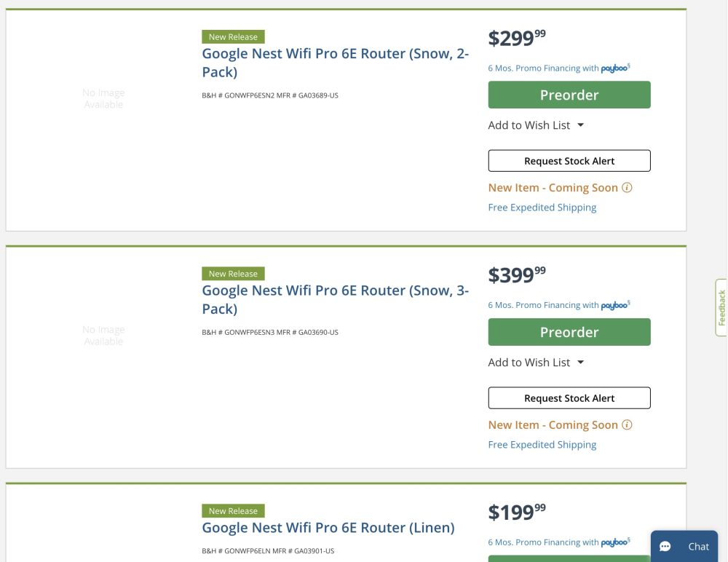Click info icon beside 2-Pack Coming Soon
The width and height of the screenshot is (728, 562).
[628, 188]
